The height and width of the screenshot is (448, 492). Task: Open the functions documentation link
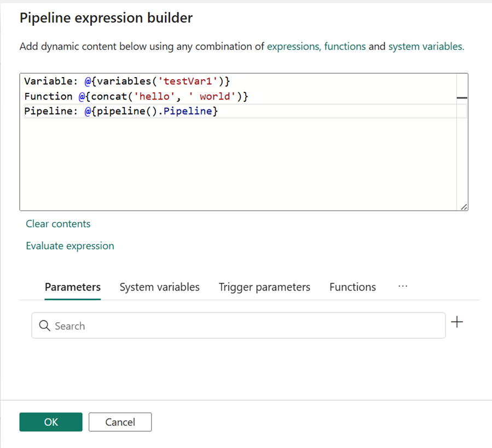345,46
